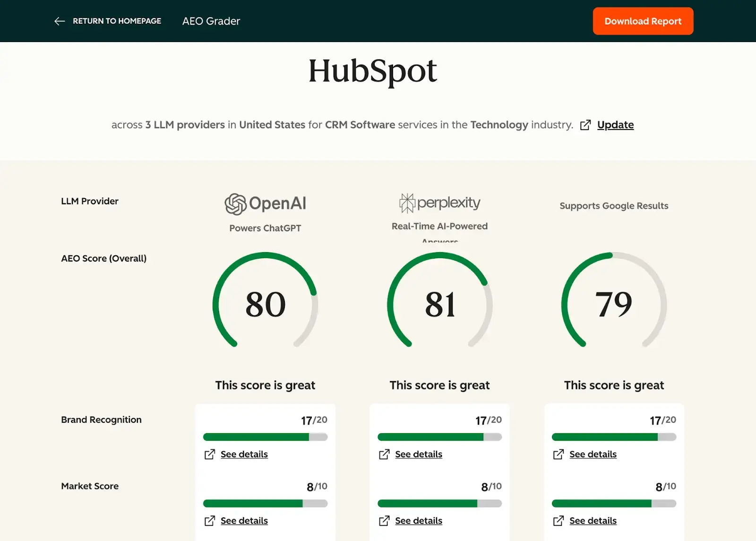Click This score is great under Google column
The height and width of the screenshot is (541, 756).
tap(614, 385)
